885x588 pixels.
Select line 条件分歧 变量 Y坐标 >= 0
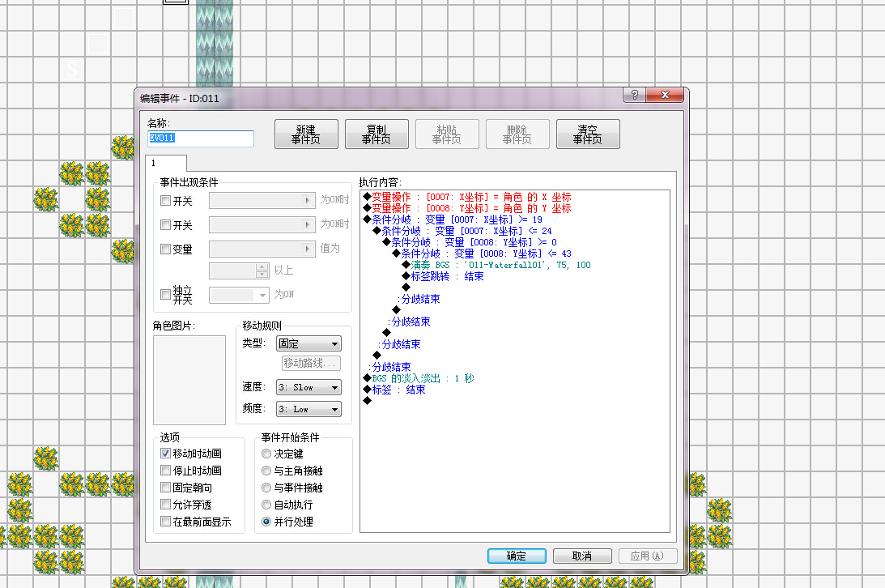470,242
